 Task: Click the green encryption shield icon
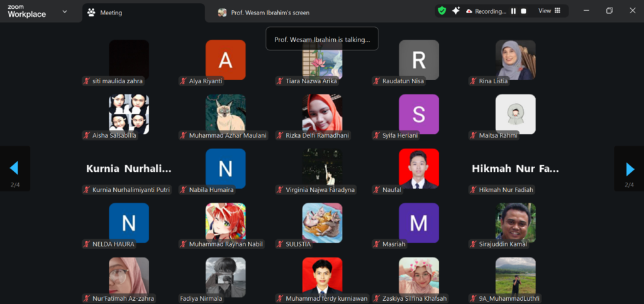tap(442, 11)
